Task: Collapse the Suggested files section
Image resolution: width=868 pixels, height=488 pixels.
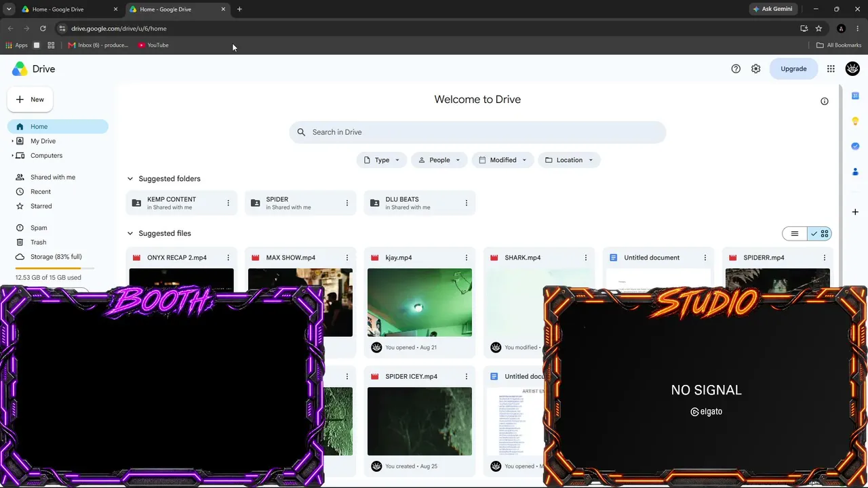Action: click(130, 234)
